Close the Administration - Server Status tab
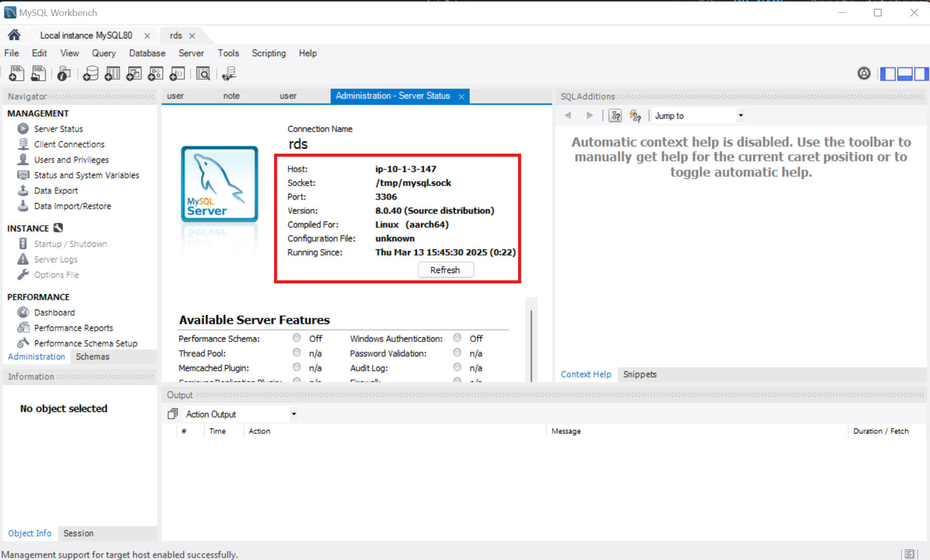This screenshot has height=560, width=930. click(x=462, y=97)
